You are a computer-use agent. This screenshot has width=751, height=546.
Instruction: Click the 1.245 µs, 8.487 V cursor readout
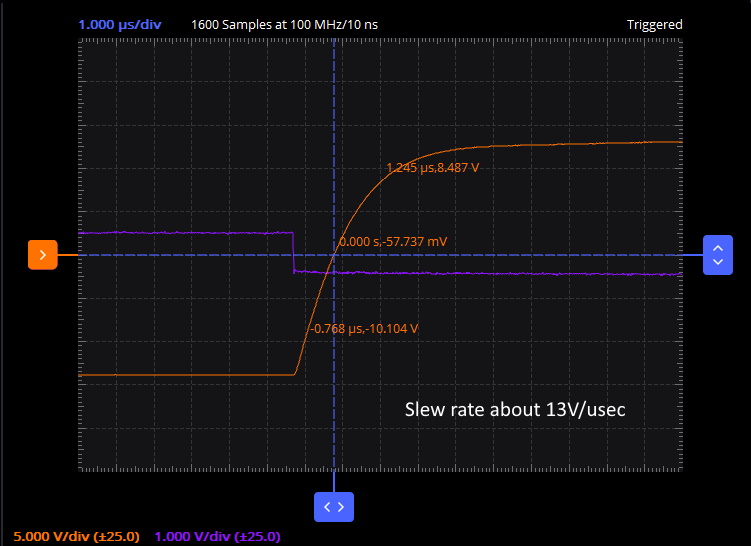pyautogui.click(x=432, y=168)
